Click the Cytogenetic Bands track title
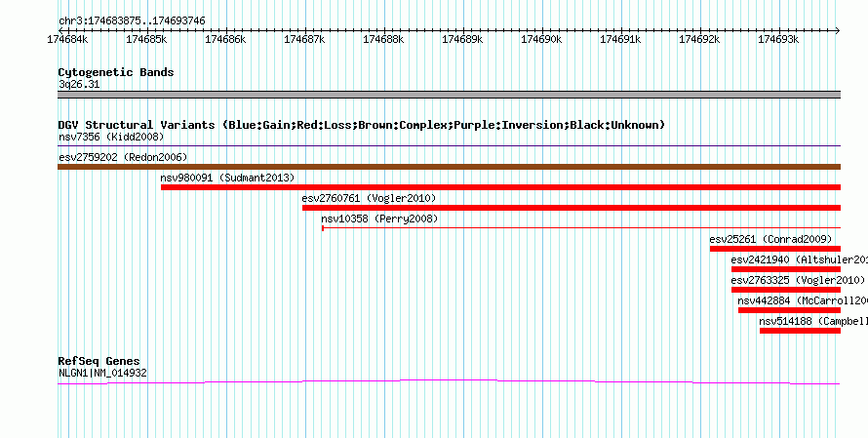 [x=116, y=72]
